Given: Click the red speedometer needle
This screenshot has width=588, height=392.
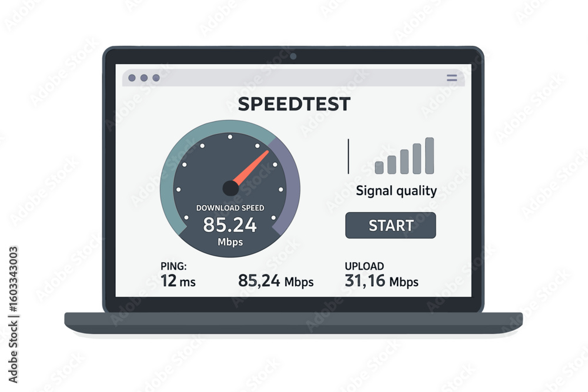Looking at the screenshot, I should point(250,167).
